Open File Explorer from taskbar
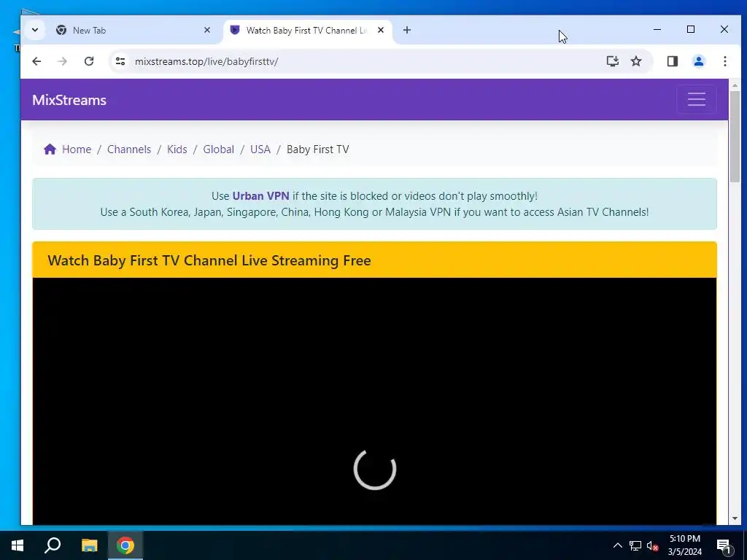 pyautogui.click(x=89, y=545)
